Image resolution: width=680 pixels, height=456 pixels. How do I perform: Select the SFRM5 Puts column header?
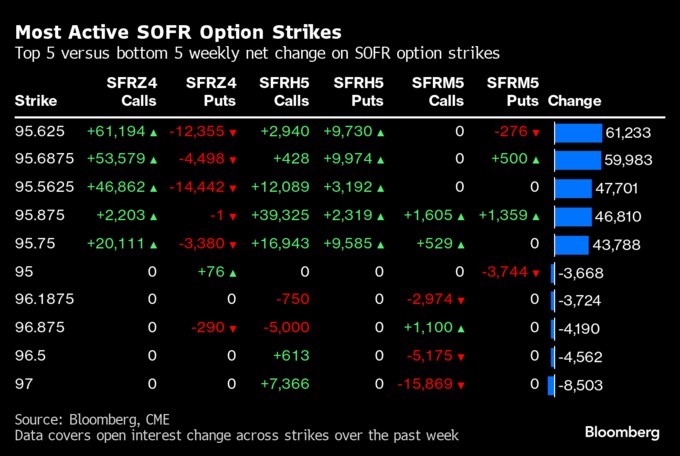(x=513, y=92)
